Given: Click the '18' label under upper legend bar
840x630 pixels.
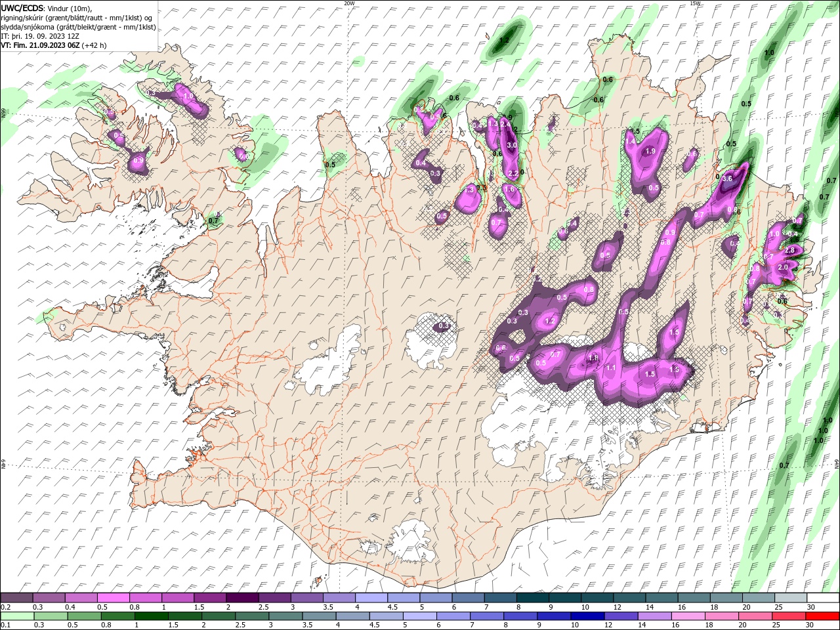Looking at the screenshot, I should pos(714,607).
